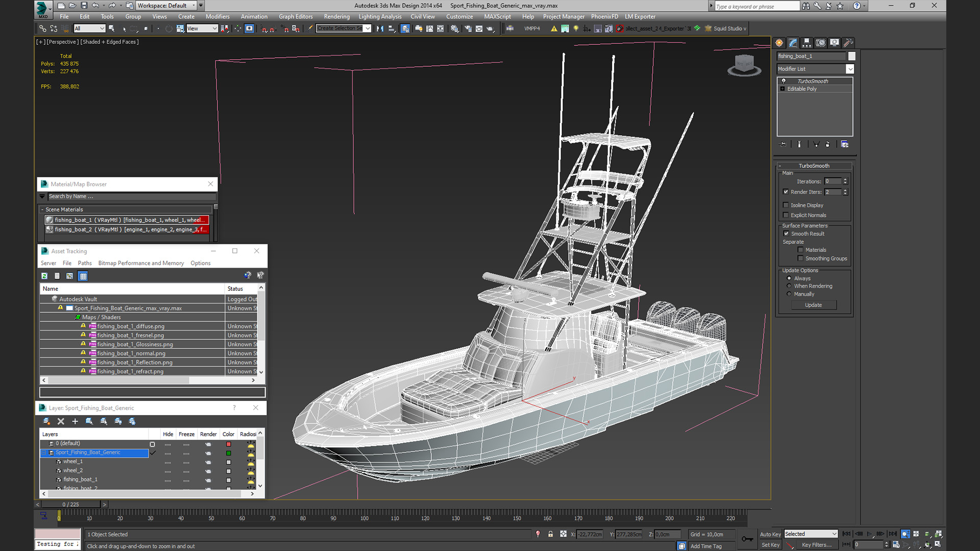980x551 pixels.
Task: Open the Create tab in command panel
Action: point(779,43)
